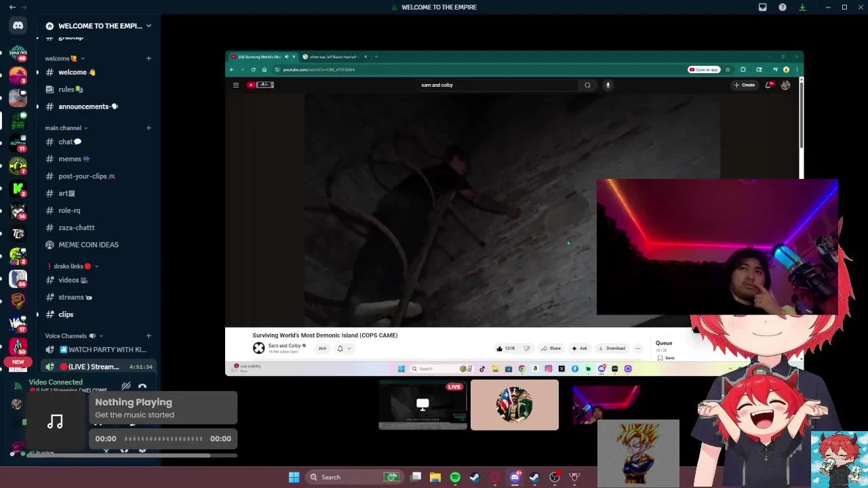Click the music note in Nothing Playing widget
This screenshot has width=868, height=488.
(55, 422)
